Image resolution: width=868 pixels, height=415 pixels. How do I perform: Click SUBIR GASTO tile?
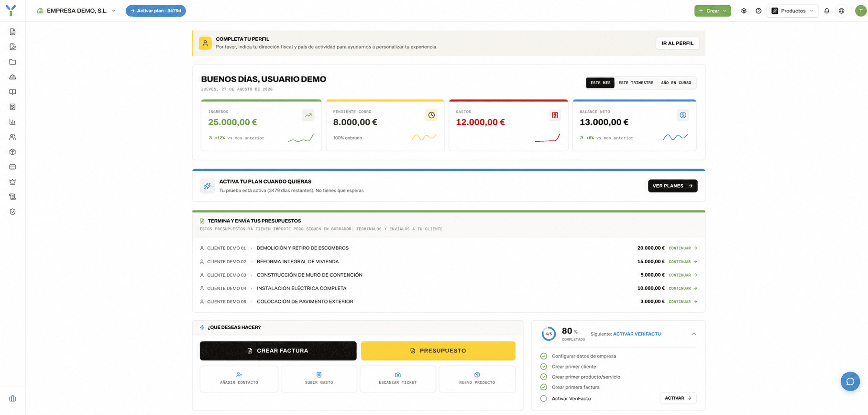[319, 379]
